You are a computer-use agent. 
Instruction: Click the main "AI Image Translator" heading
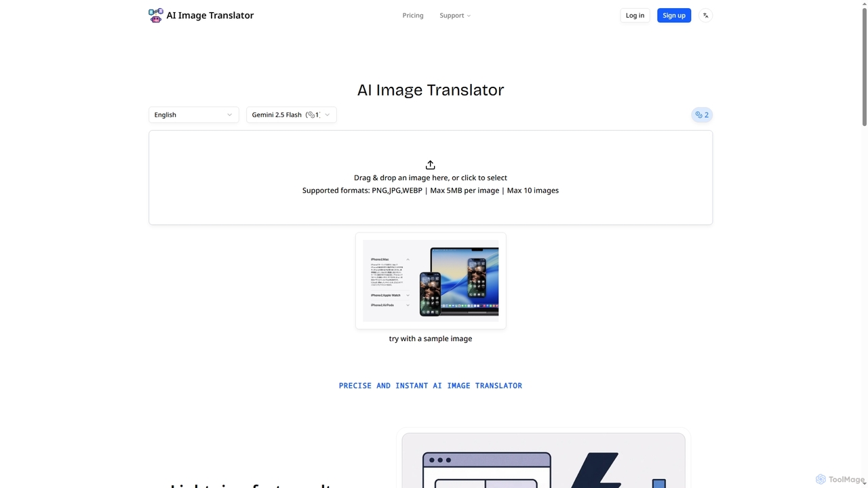point(431,89)
